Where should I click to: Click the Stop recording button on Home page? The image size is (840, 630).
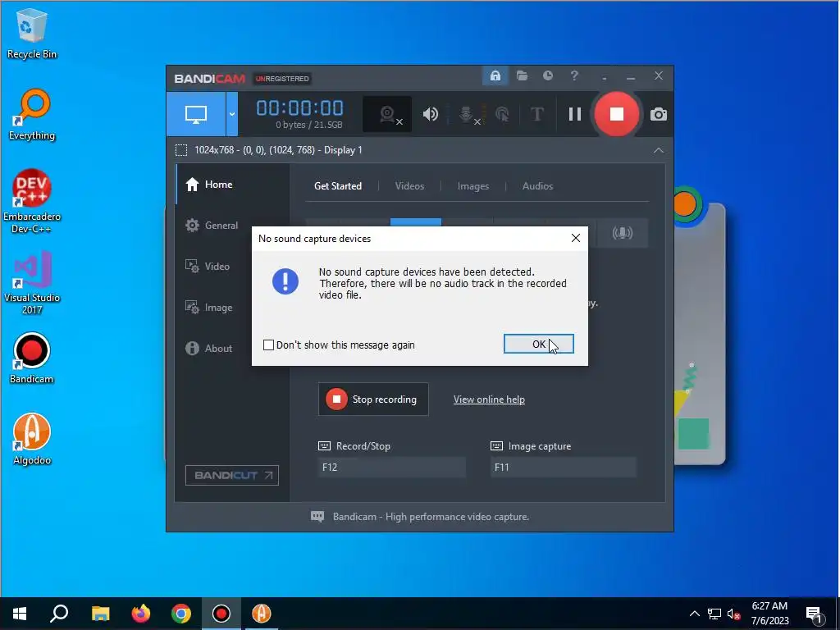coord(373,399)
